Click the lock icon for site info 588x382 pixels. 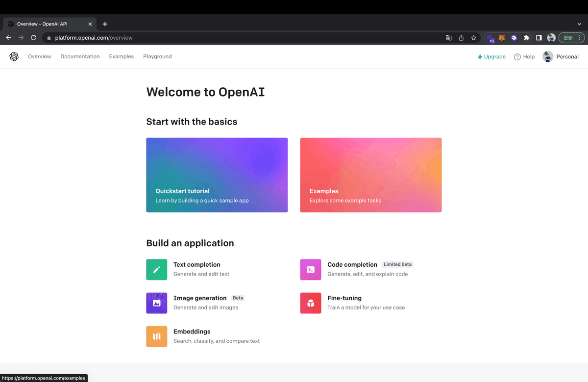(x=49, y=38)
